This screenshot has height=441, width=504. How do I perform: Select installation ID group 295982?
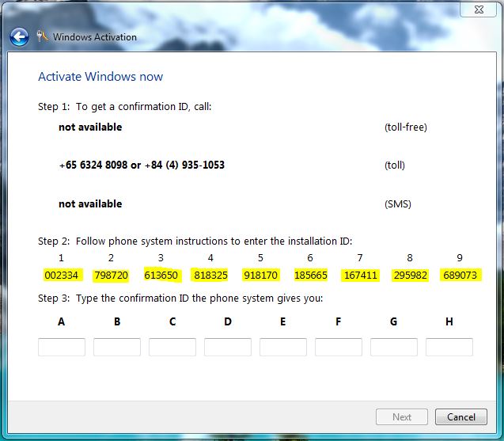pyautogui.click(x=410, y=275)
